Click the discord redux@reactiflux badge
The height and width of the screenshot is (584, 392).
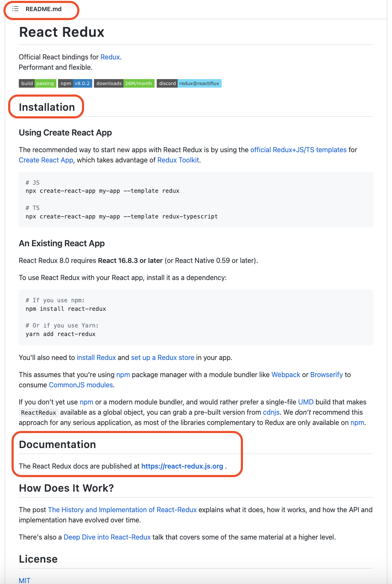pos(189,83)
